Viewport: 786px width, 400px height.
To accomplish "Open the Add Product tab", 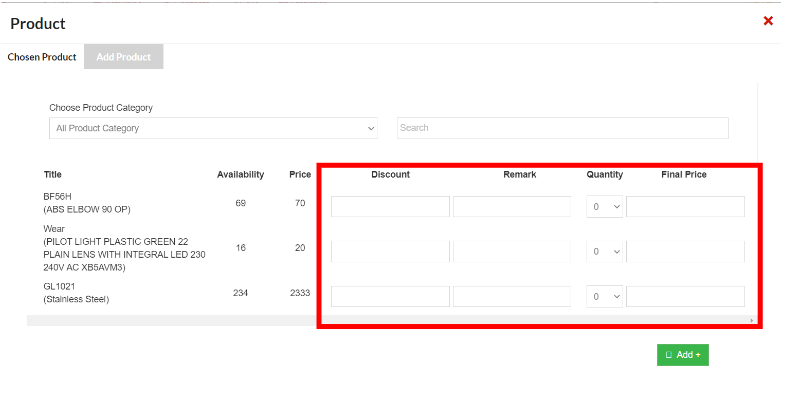I will [123, 57].
